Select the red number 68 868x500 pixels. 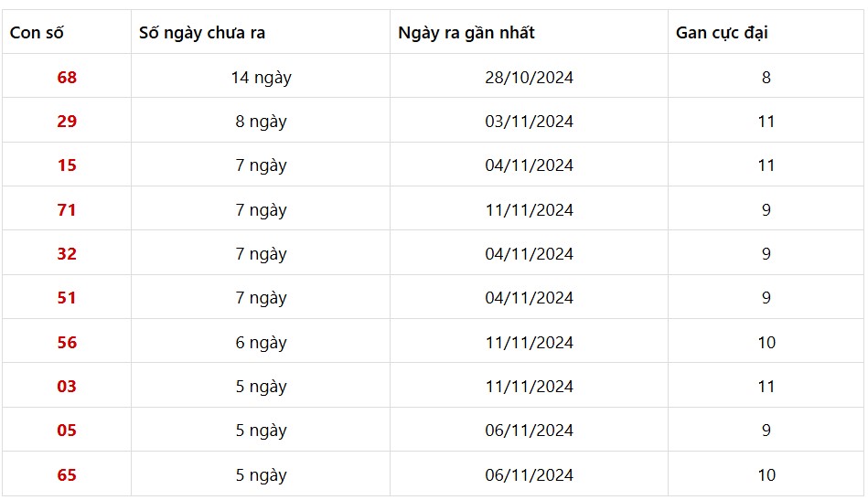point(67,78)
